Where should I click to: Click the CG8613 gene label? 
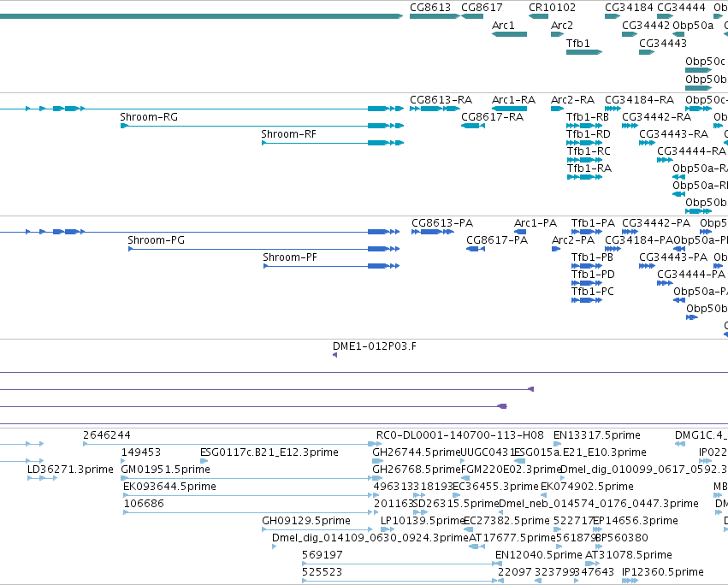click(430, 8)
